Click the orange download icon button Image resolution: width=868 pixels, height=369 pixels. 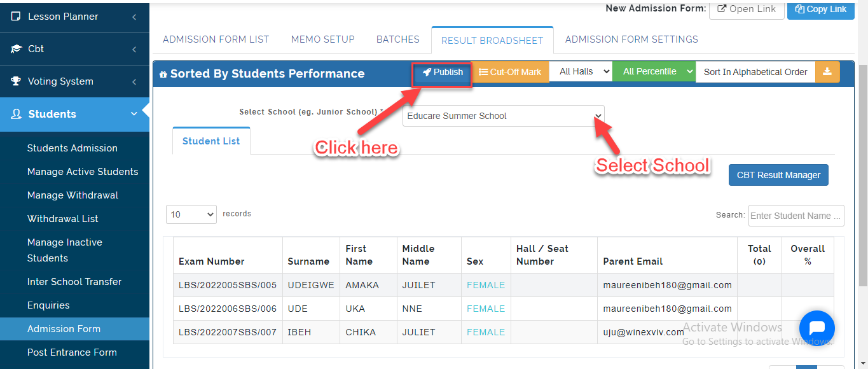[x=827, y=72]
